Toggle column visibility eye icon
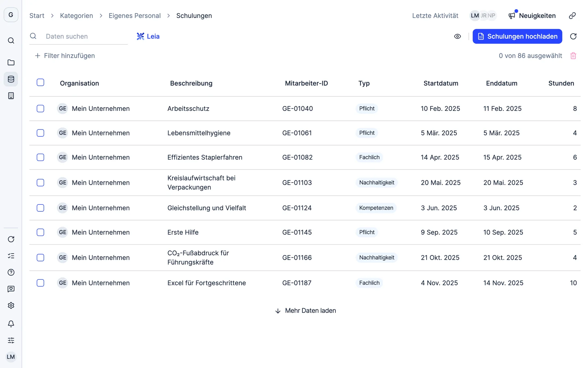588x368 pixels. click(x=457, y=36)
